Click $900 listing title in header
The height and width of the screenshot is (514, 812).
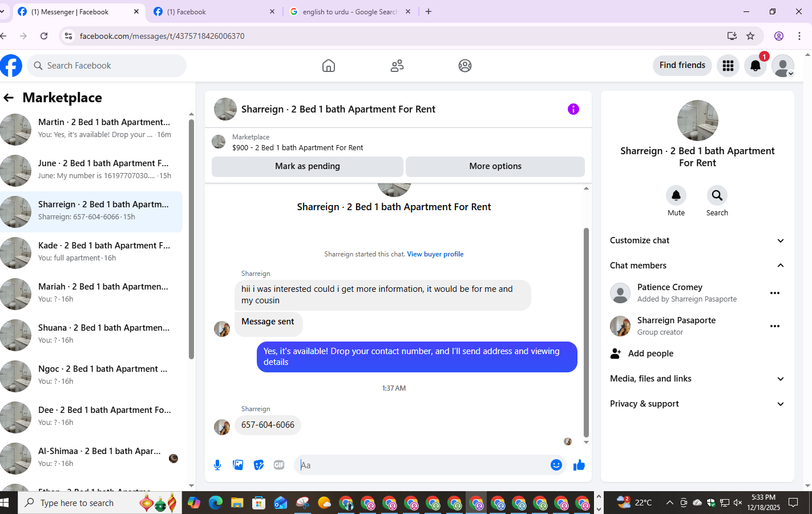coord(297,147)
